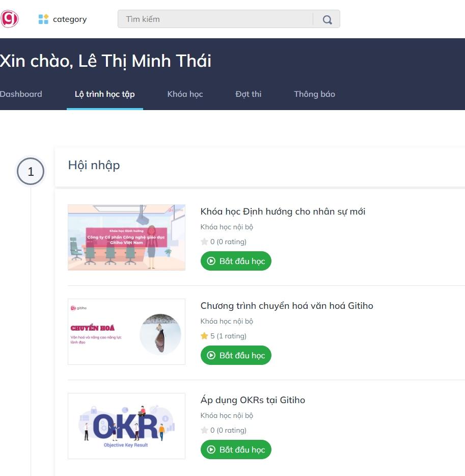The height and width of the screenshot is (476, 465).
Task: Open the Khóa học Định hướng title link
Action: 283,211
